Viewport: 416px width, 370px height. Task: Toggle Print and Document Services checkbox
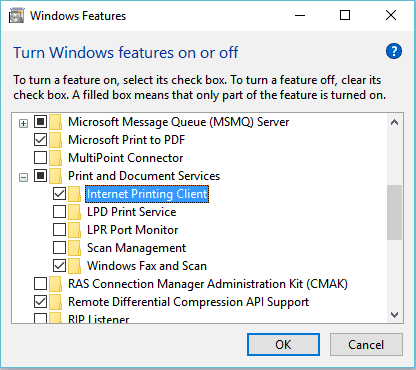pos(40,176)
